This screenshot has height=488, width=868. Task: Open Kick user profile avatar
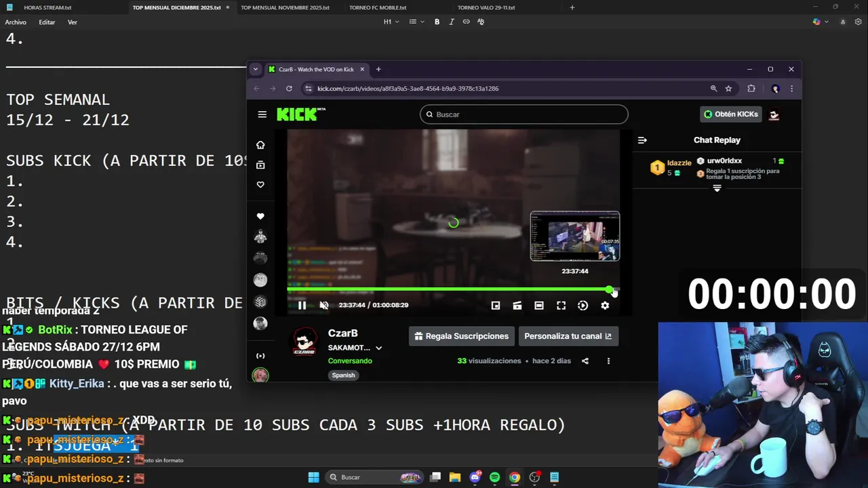click(x=774, y=115)
